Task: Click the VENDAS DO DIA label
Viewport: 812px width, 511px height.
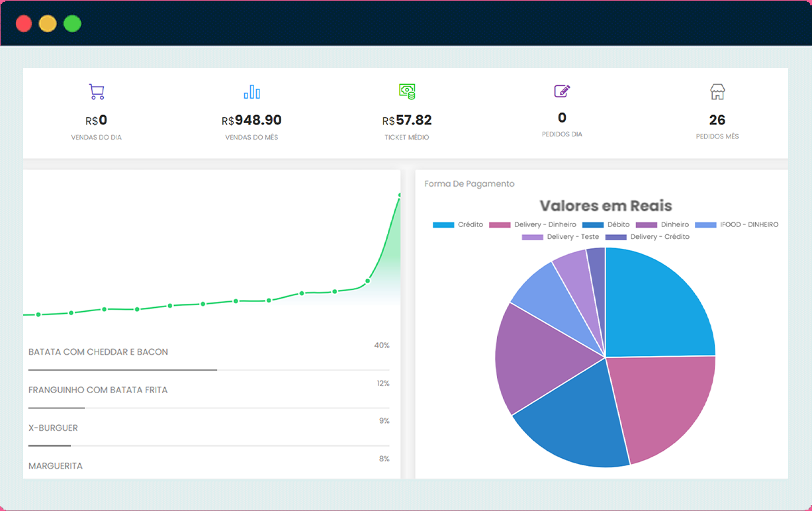Action: click(x=97, y=138)
